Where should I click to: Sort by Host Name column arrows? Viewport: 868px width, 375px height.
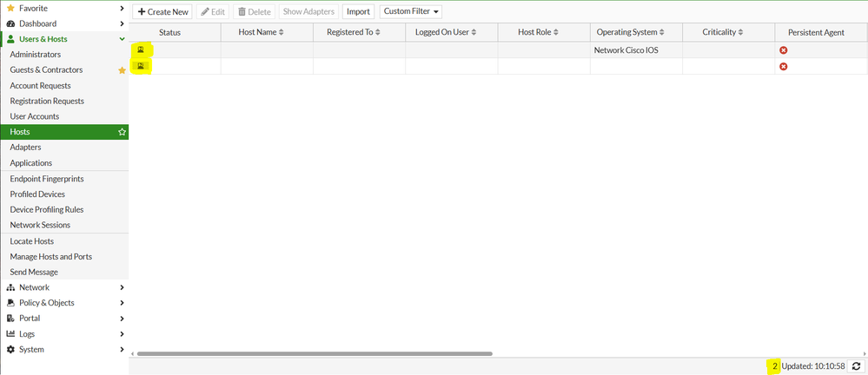click(282, 33)
